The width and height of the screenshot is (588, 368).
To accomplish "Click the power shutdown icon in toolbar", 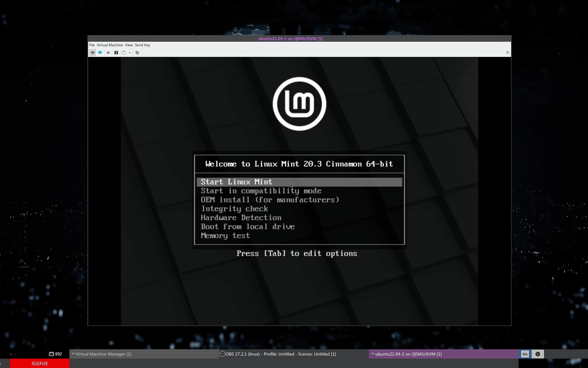I will coord(124,53).
